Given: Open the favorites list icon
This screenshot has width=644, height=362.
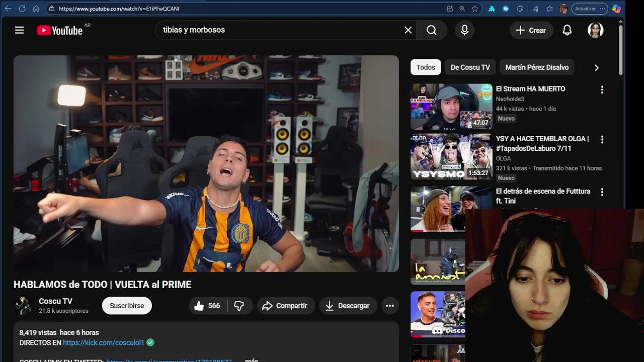Looking at the screenshot, I should [x=550, y=9].
